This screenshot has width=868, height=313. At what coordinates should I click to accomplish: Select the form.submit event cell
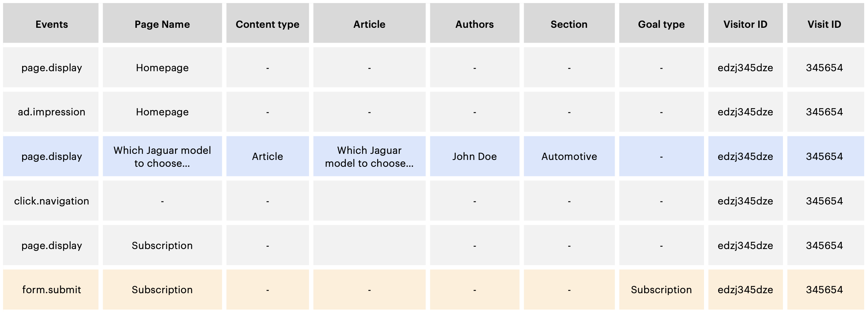point(51,290)
